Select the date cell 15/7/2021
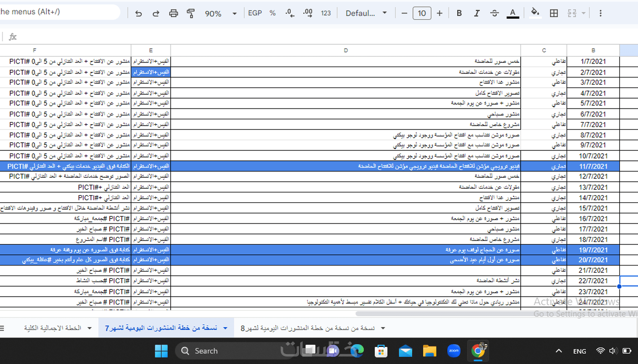Viewport: 638px width, 364px height. coord(593,208)
